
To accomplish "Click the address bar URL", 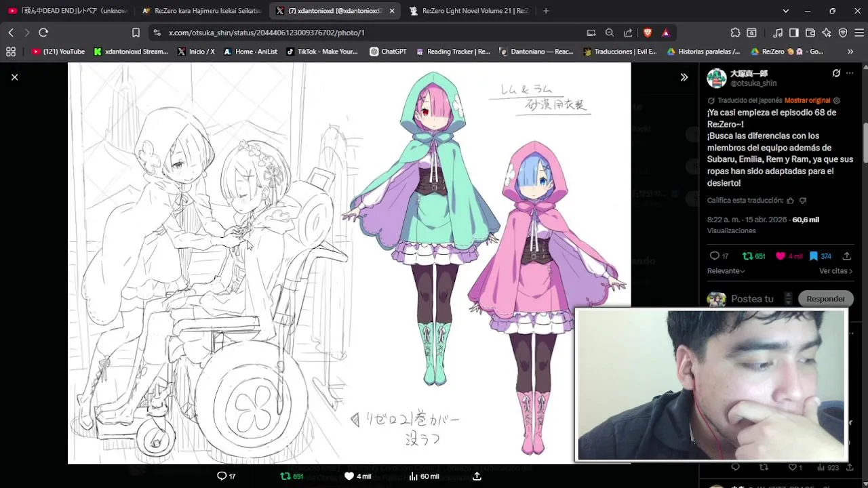I will 267,33.
